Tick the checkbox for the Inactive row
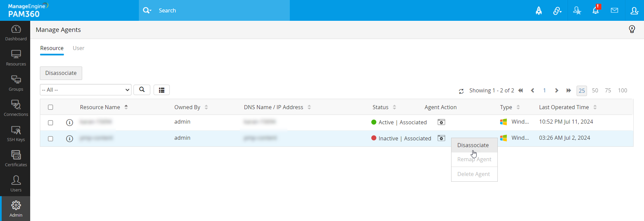This screenshot has height=221, width=644. tap(50, 139)
